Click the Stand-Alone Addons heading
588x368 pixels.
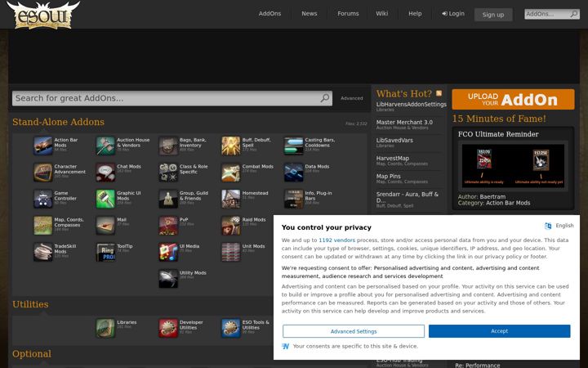click(x=59, y=122)
